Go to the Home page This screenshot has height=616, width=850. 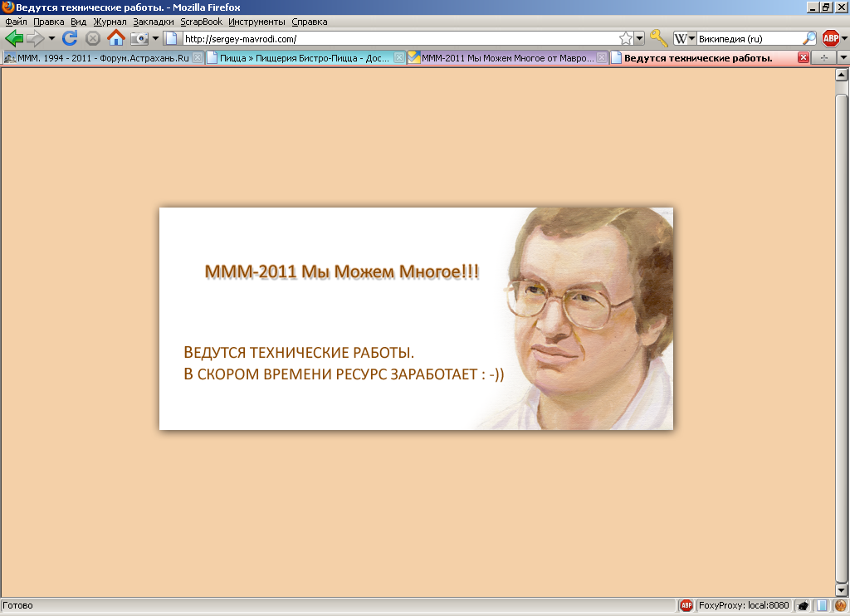click(116, 38)
